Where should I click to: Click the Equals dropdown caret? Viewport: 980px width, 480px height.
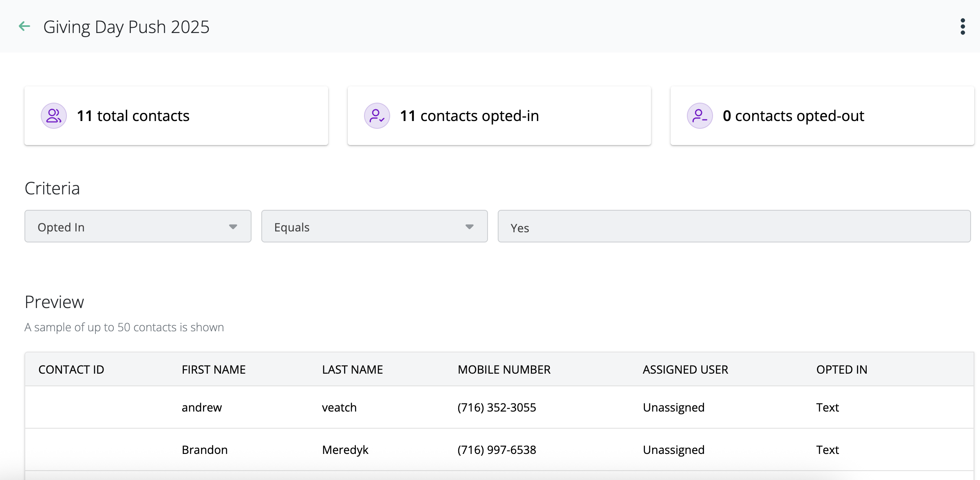click(x=470, y=227)
